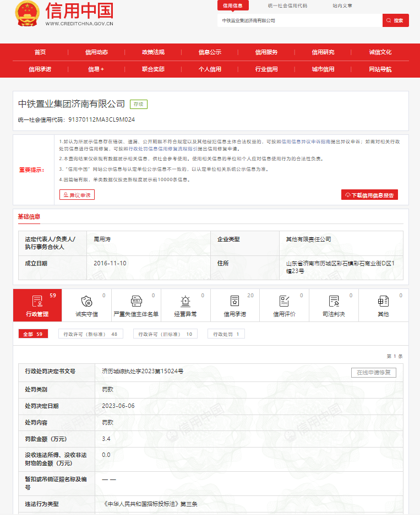Open 信用承诺 navigation menu item

point(40,69)
